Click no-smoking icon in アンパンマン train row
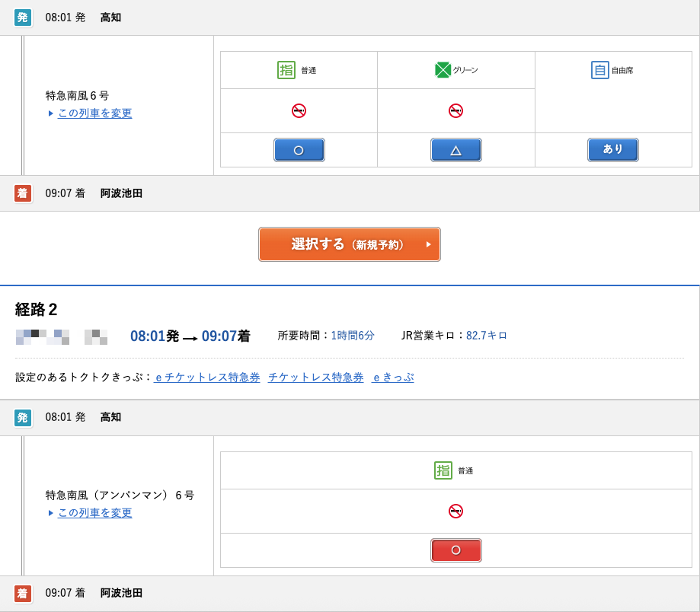Image resolution: width=700 pixels, height=612 pixels. pos(455,512)
